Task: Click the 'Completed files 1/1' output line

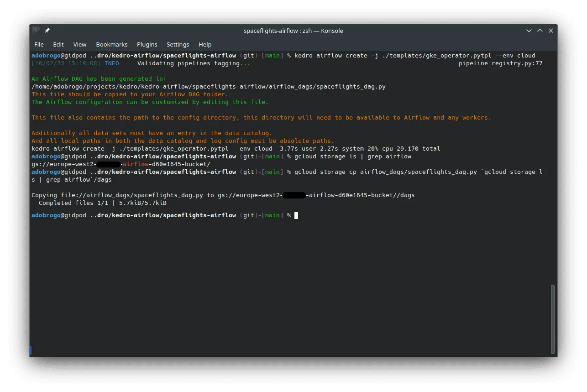Action: pyautogui.click(x=102, y=203)
